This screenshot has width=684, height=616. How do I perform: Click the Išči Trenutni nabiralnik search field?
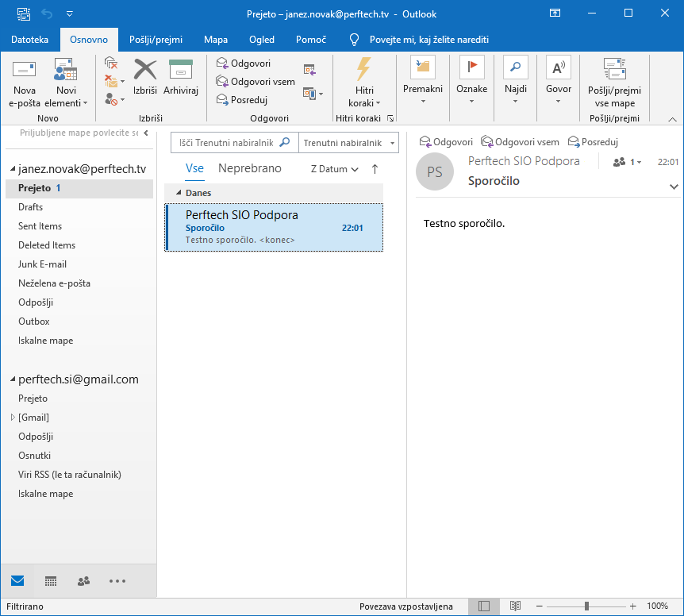(x=235, y=143)
